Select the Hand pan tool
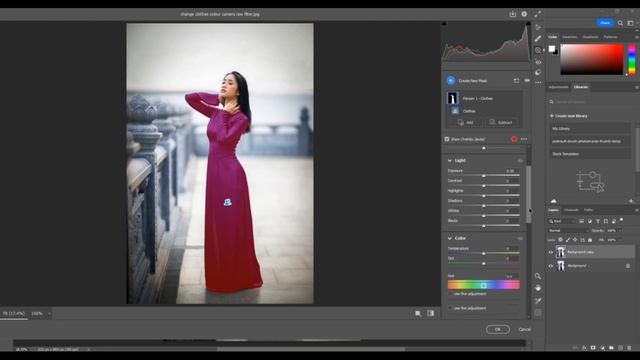This screenshot has height=360, width=640. (x=538, y=288)
